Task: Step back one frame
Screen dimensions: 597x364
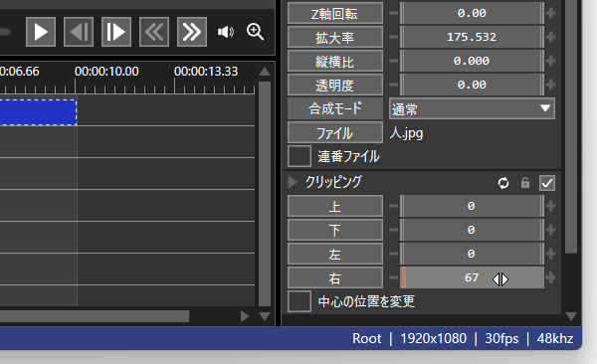Action: click(79, 32)
